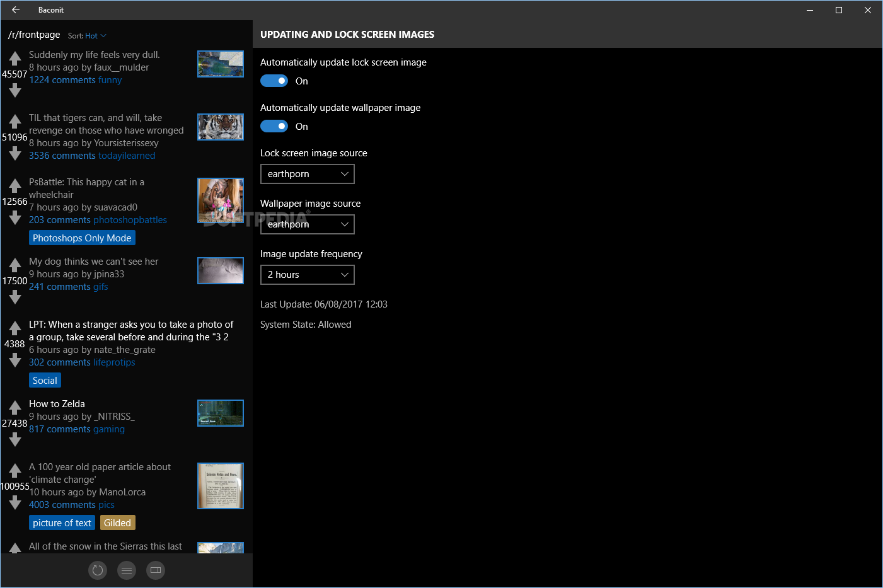Open post 'LPT: When a stranger asks you'
This screenshot has height=588, width=883.
point(131,331)
